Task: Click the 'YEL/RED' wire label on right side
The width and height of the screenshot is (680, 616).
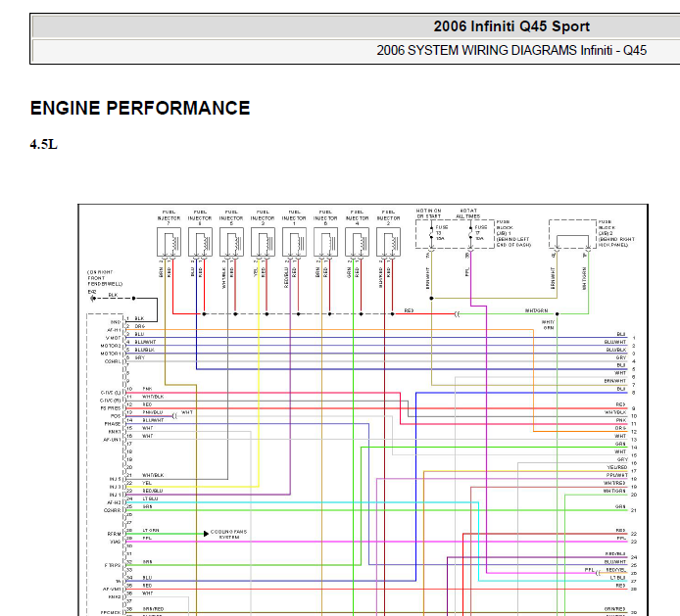Action: tap(616, 467)
